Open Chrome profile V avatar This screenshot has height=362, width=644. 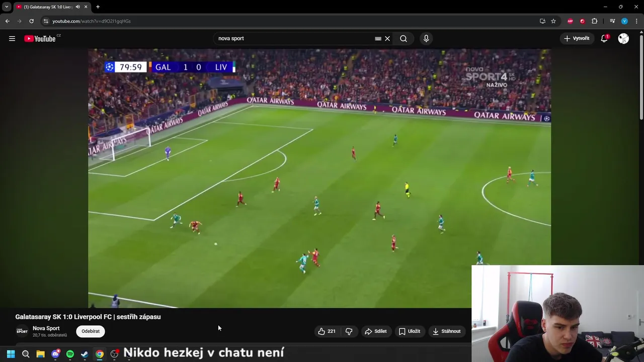624,21
